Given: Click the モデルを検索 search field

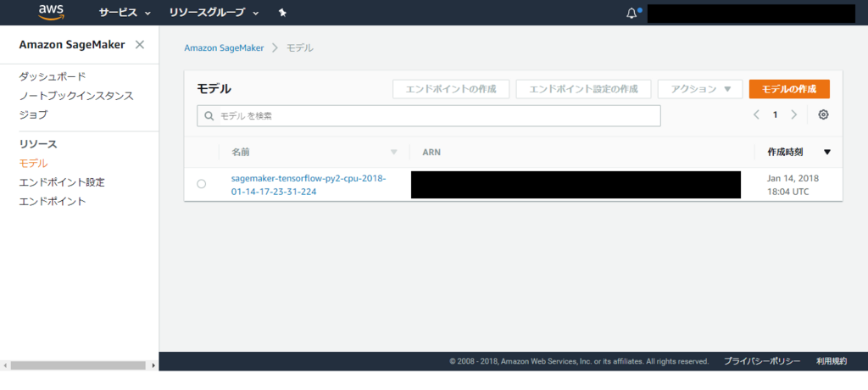Looking at the screenshot, I should (428, 116).
